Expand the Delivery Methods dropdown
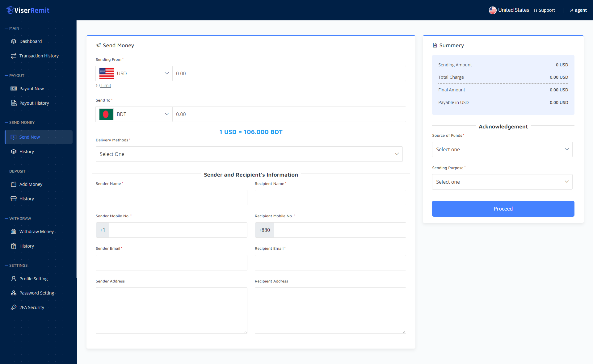 tap(249, 154)
